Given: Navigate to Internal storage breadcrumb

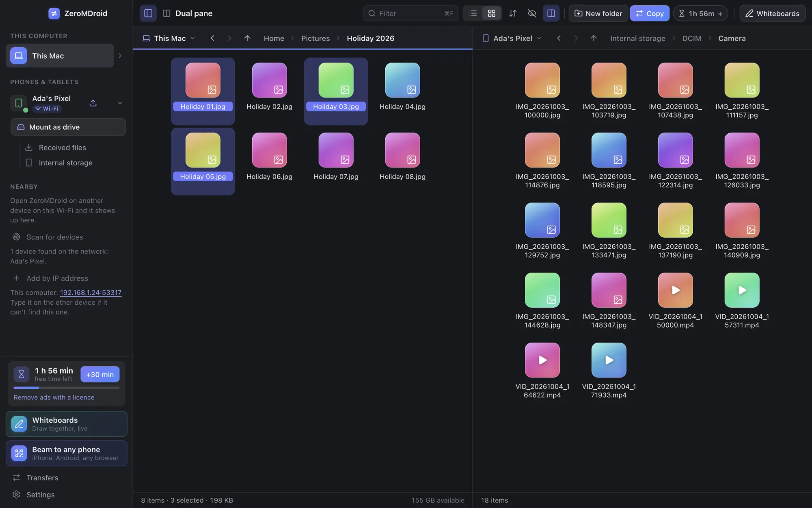Looking at the screenshot, I should 637,38.
